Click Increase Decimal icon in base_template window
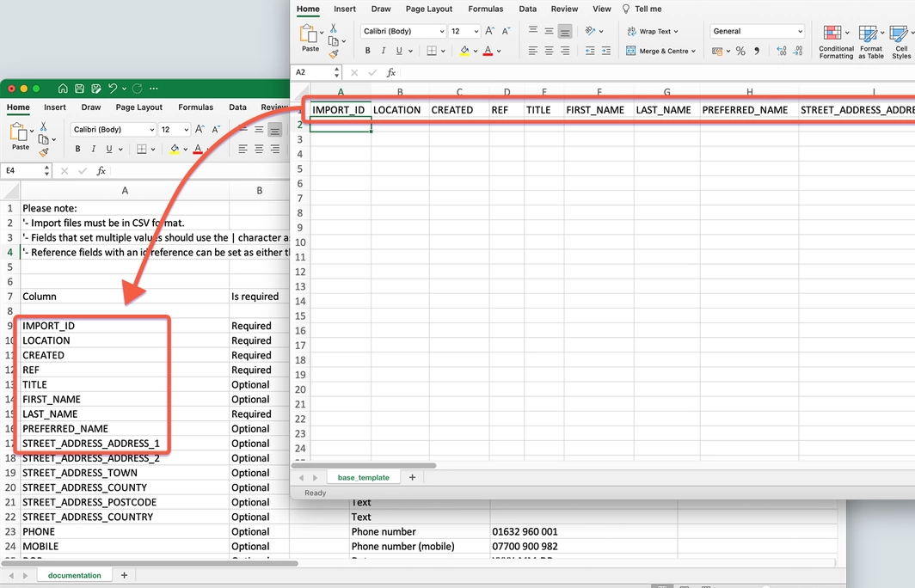 pos(782,51)
